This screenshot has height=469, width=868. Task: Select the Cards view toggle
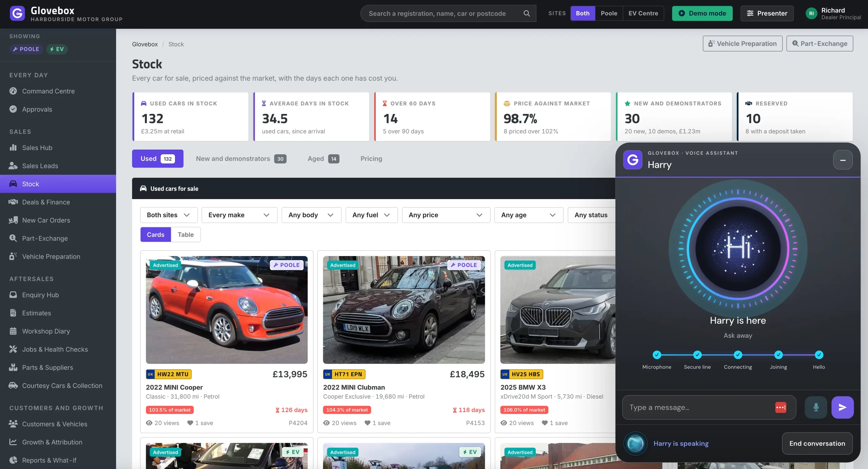[156, 235]
